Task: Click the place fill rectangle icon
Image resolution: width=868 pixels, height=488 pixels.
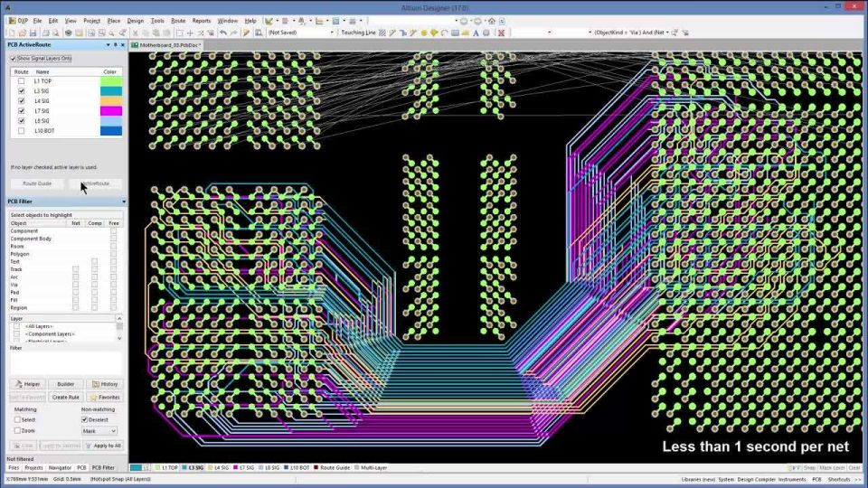Action: 455,33
